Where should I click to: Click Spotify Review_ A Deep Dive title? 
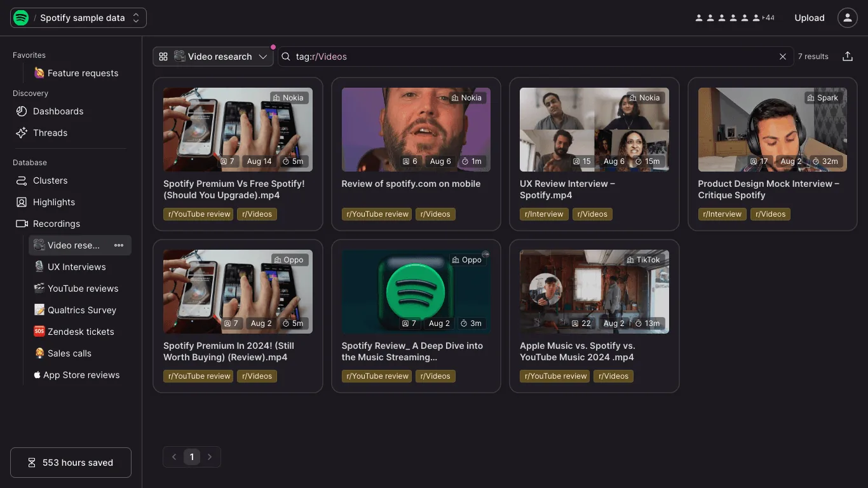pyautogui.click(x=412, y=351)
